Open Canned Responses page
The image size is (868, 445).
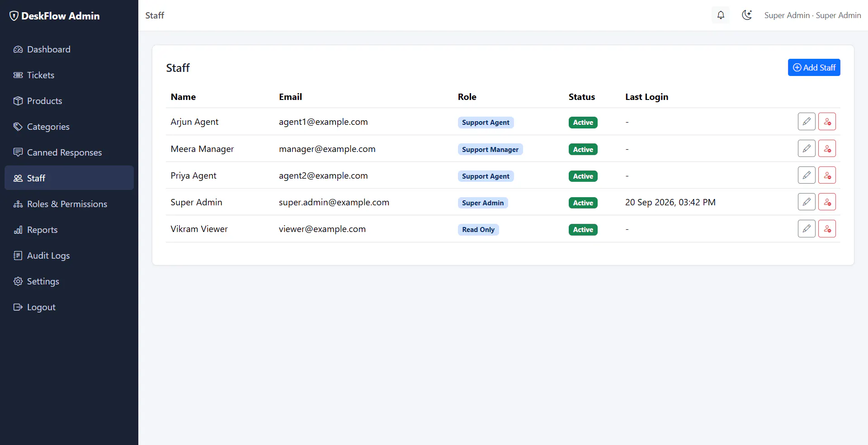click(x=69, y=152)
